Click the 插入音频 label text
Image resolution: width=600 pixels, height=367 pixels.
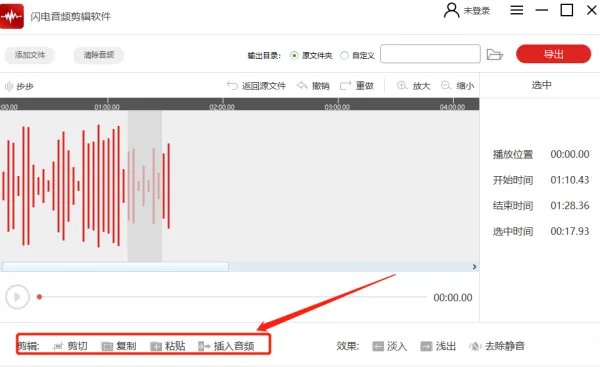[x=234, y=346]
